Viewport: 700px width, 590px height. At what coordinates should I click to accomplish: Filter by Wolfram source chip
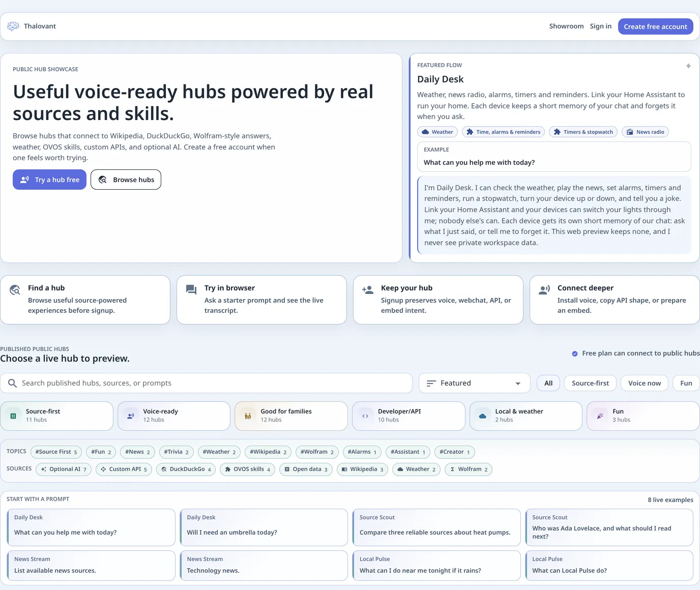tap(468, 469)
